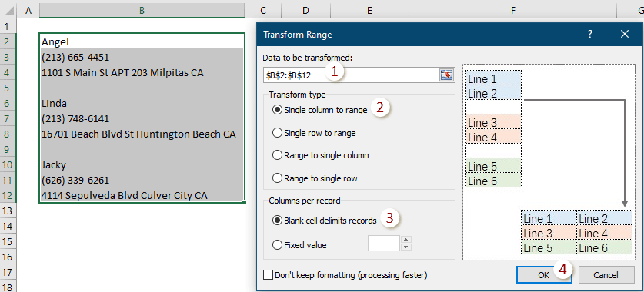This screenshot has width=644, height=292.
Task: Click the range selector icon in data field
Action: pyautogui.click(x=446, y=75)
